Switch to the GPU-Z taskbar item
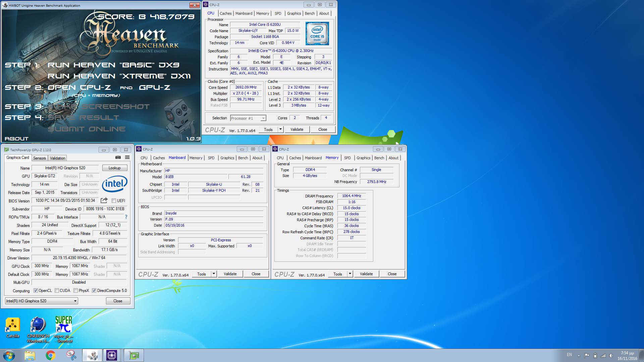The width and height of the screenshot is (644, 362). coord(134,355)
